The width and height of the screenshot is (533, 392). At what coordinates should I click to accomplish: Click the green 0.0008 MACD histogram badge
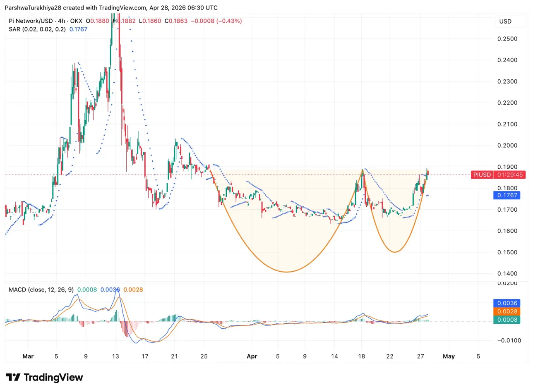[507, 320]
